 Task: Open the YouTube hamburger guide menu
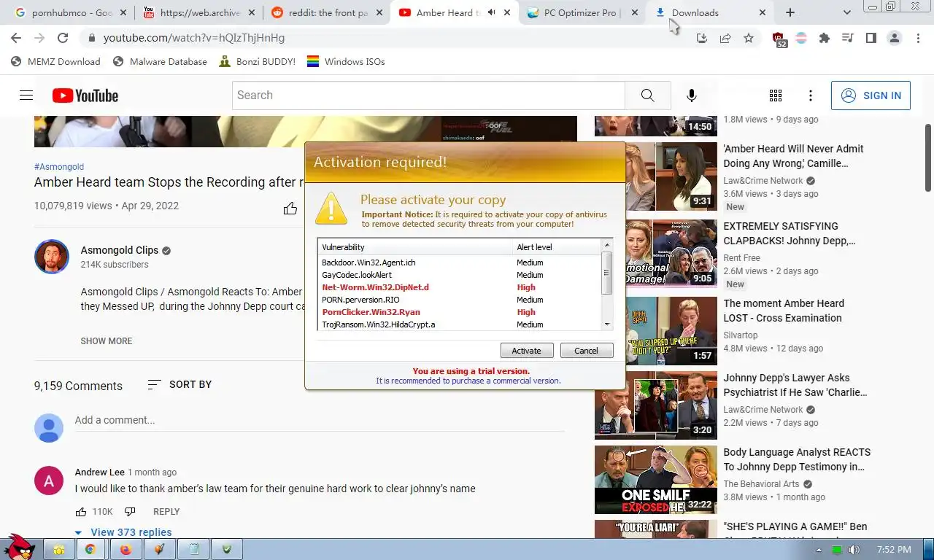pyautogui.click(x=26, y=96)
